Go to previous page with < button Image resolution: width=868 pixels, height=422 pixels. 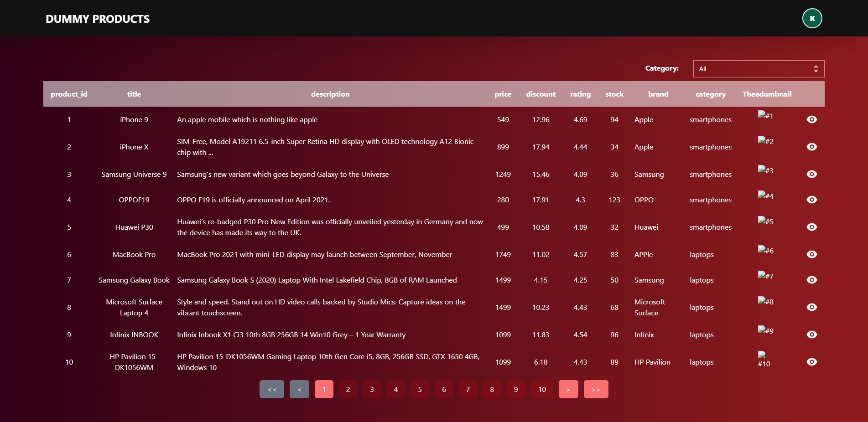point(299,389)
